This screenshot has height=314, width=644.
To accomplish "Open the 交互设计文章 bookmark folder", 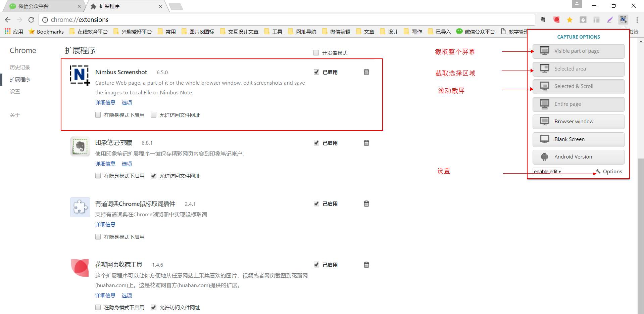I will (x=239, y=32).
